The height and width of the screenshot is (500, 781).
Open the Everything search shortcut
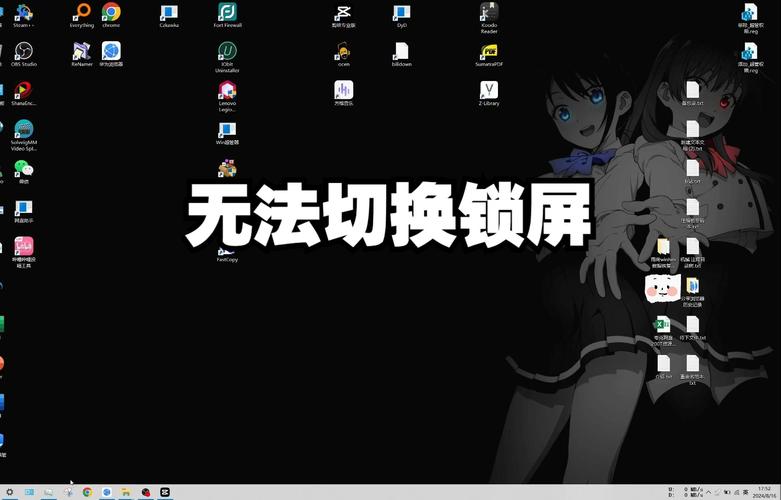coord(82,16)
